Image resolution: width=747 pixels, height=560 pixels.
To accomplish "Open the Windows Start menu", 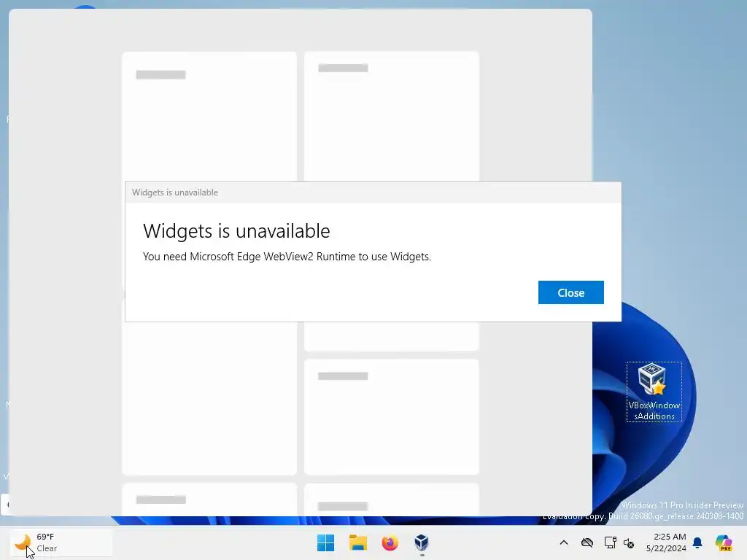I will 326,542.
